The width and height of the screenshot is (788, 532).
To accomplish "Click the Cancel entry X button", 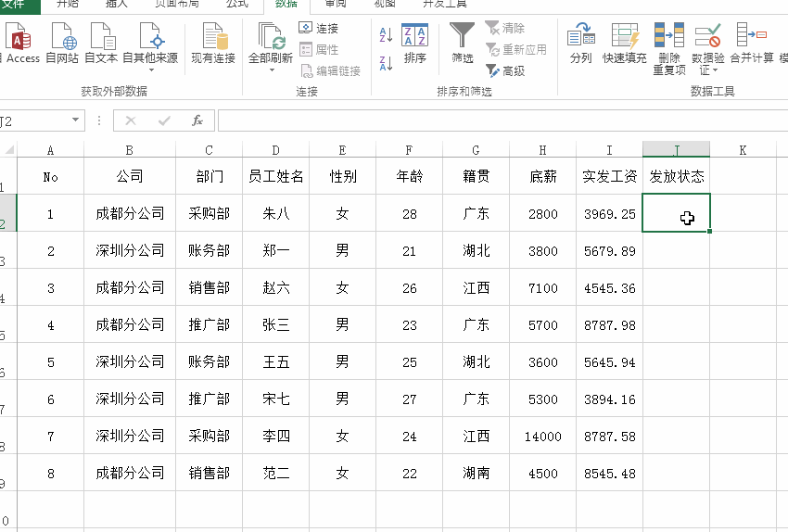I will (131, 120).
